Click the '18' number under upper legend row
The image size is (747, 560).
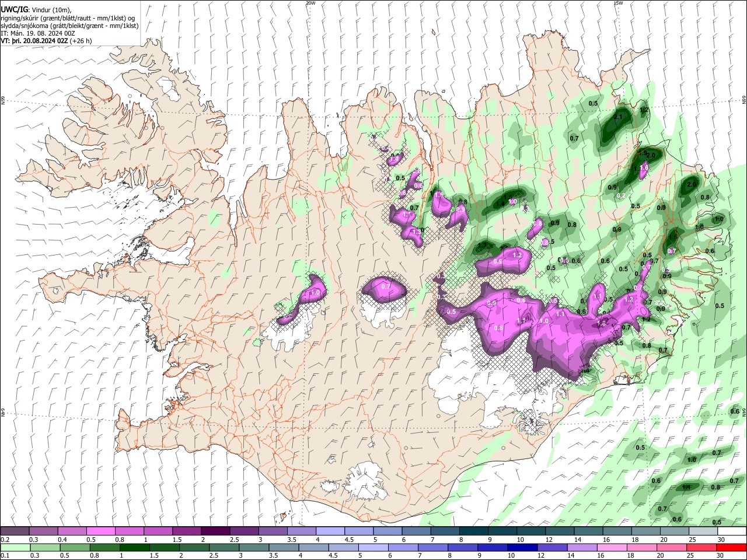(x=635, y=540)
